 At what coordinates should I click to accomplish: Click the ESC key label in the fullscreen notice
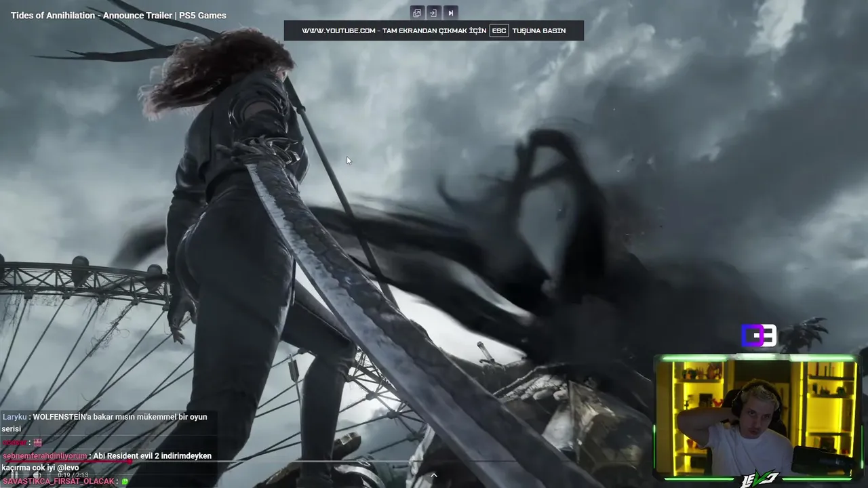[x=499, y=30]
